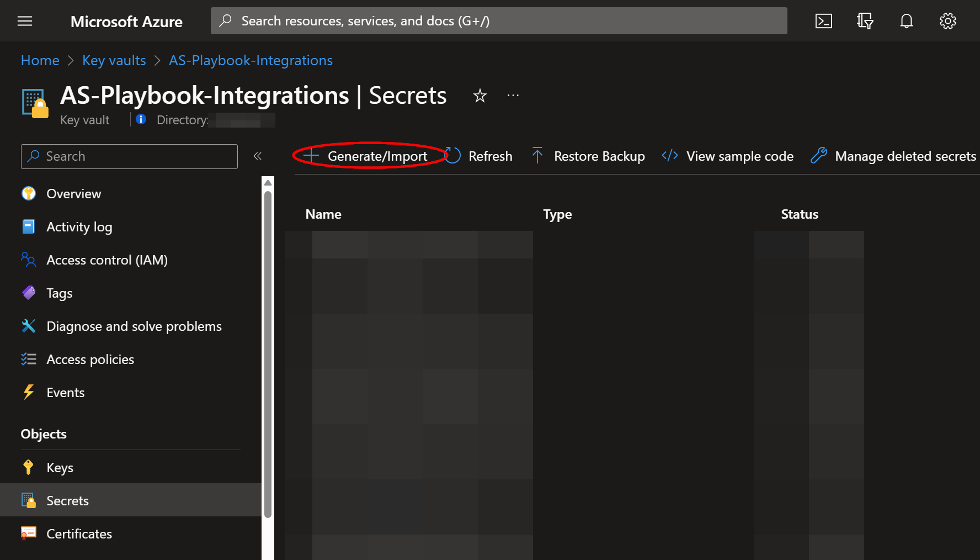Click the Access control people icon
The width and height of the screenshot is (980, 560).
point(29,260)
